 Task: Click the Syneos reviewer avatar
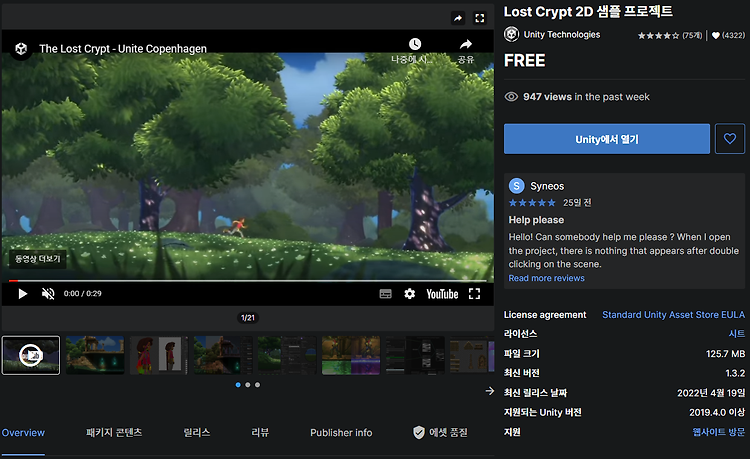coord(517,186)
